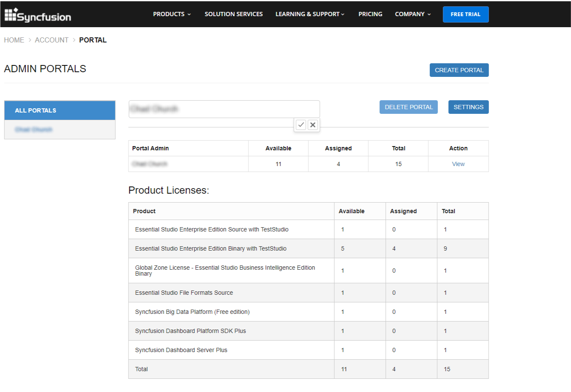Click the Delete Portal button
Screen dimensions: 571x392
pos(408,107)
